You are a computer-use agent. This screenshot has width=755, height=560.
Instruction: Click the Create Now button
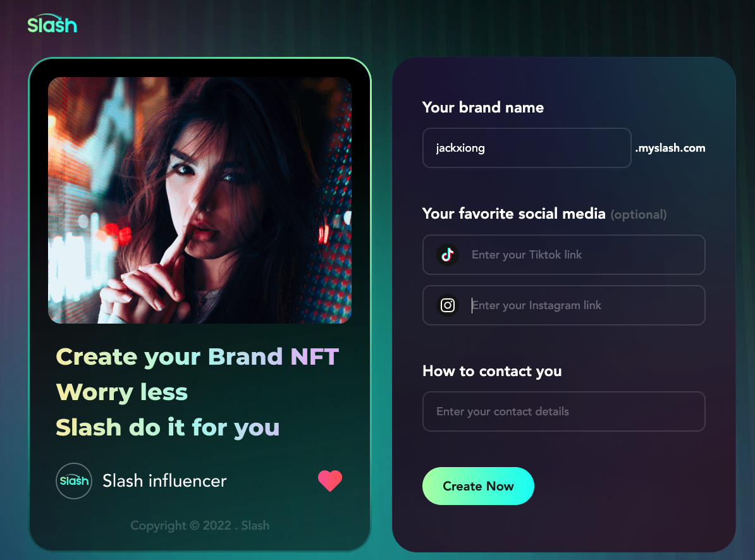tap(478, 486)
